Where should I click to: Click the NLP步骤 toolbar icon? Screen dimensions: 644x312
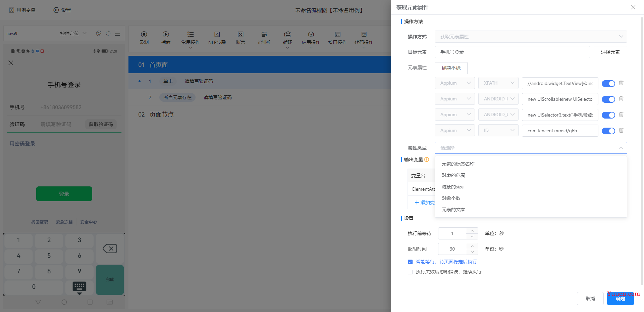pyautogui.click(x=217, y=34)
